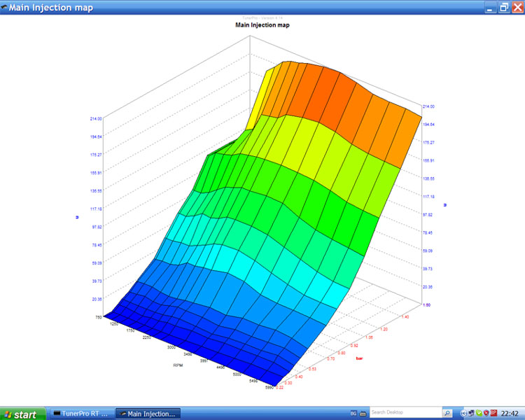Click the network monitors tray icon
This screenshot has width=525, height=420.
pos(471,414)
